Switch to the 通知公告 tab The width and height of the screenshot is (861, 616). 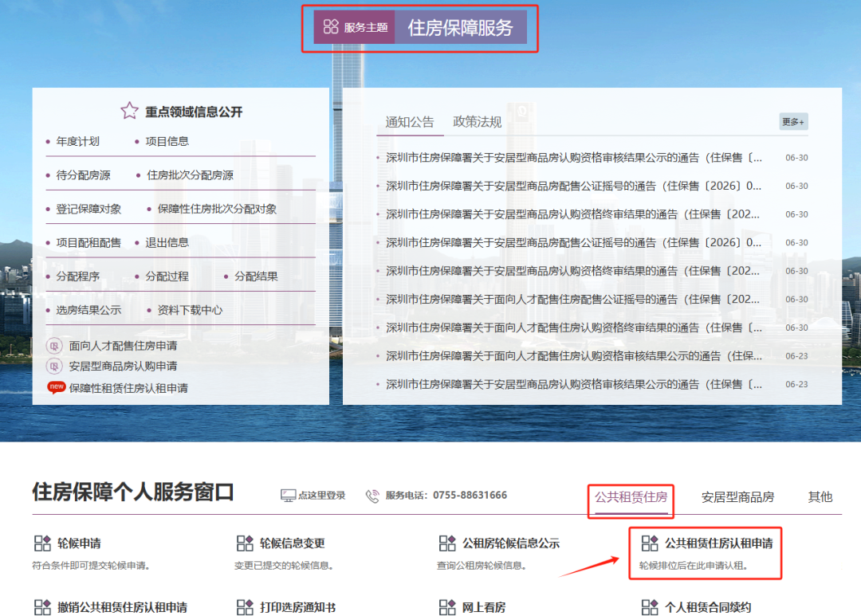(410, 122)
